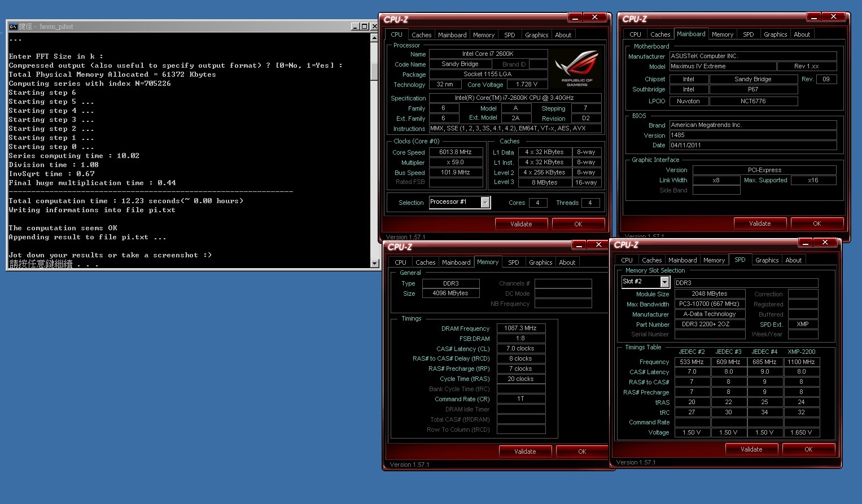862x504 pixels.
Task: Click the Model Maximus IV Extreme field
Action: (722, 67)
